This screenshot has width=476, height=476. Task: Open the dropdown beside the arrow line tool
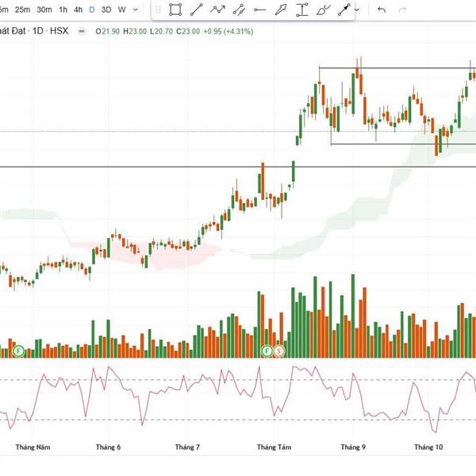pos(357,10)
